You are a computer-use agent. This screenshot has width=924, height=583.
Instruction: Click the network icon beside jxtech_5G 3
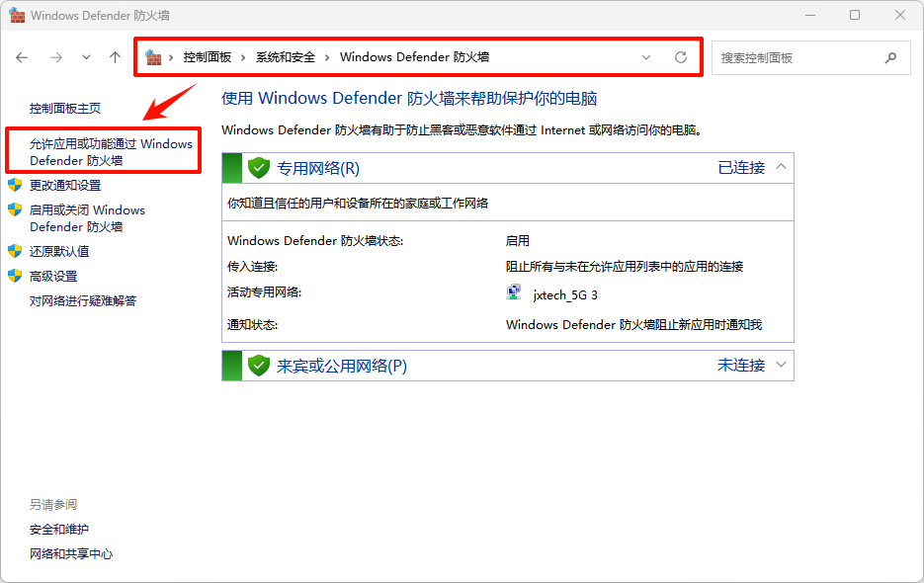[514, 291]
